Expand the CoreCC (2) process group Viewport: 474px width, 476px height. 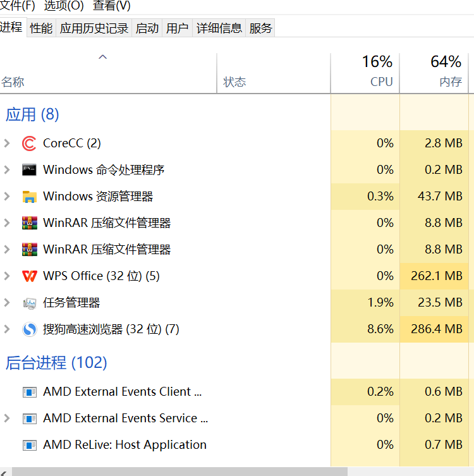coord(7,143)
